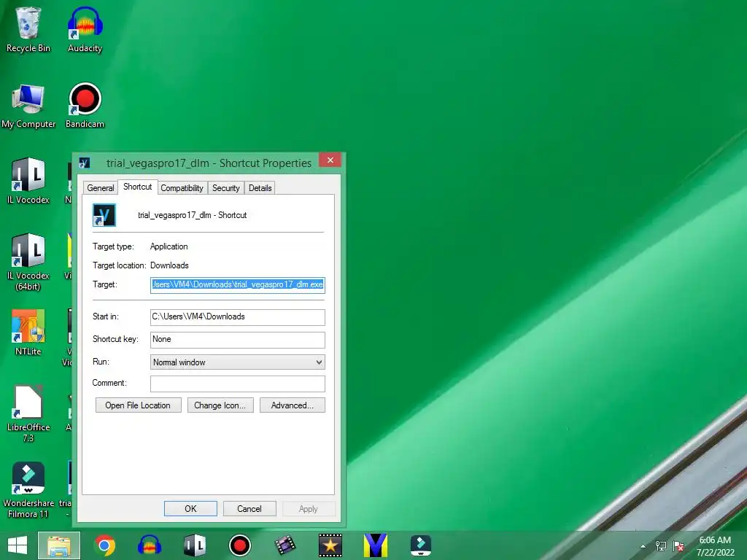This screenshot has height=560, width=747.
Task: Switch to the General tab
Action: point(101,188)
